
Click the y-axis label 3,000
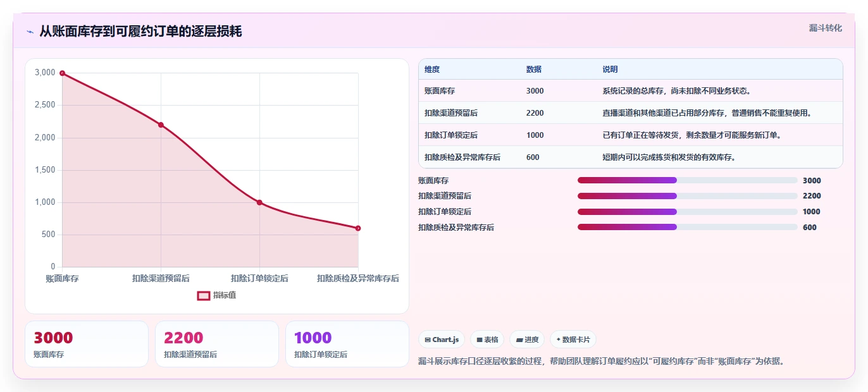(x=45, y=73)
